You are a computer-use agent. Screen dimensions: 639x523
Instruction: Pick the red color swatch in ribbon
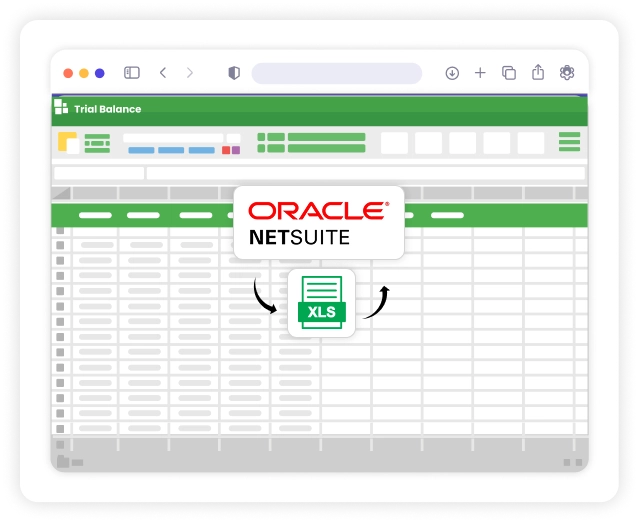[226, 150]
